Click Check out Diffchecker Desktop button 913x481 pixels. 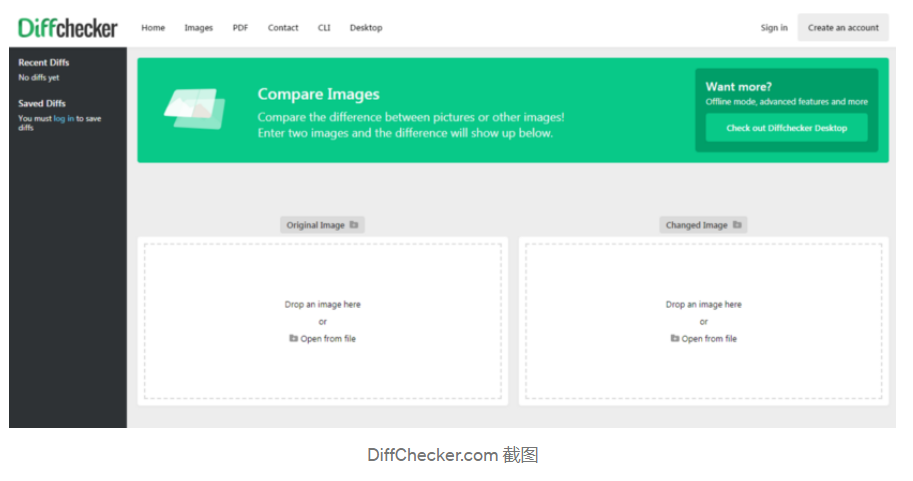tap(787, 128)
